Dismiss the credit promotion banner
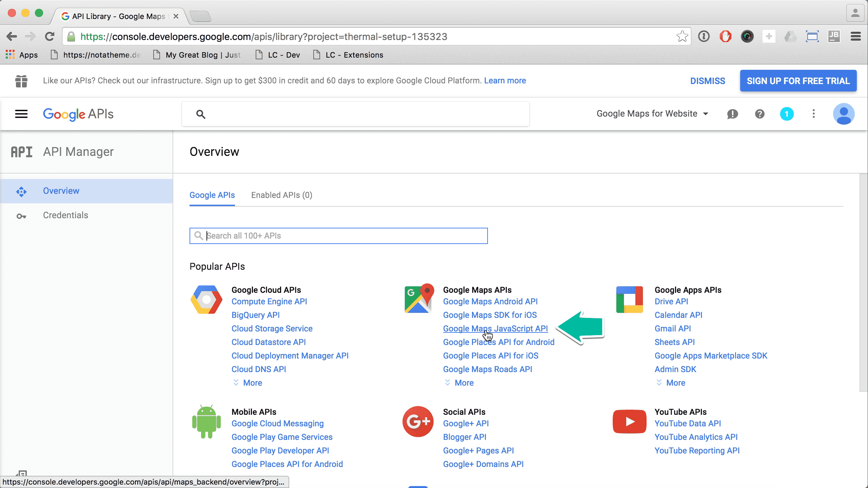This screenshot has height=488, width=868. pos(707,81)
